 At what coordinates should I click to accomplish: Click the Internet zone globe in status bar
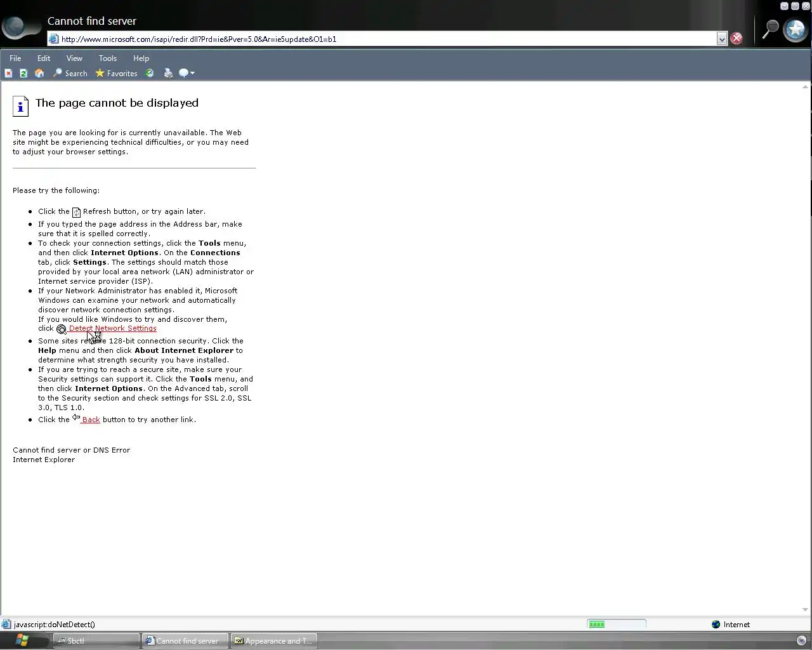click(716, 625)
